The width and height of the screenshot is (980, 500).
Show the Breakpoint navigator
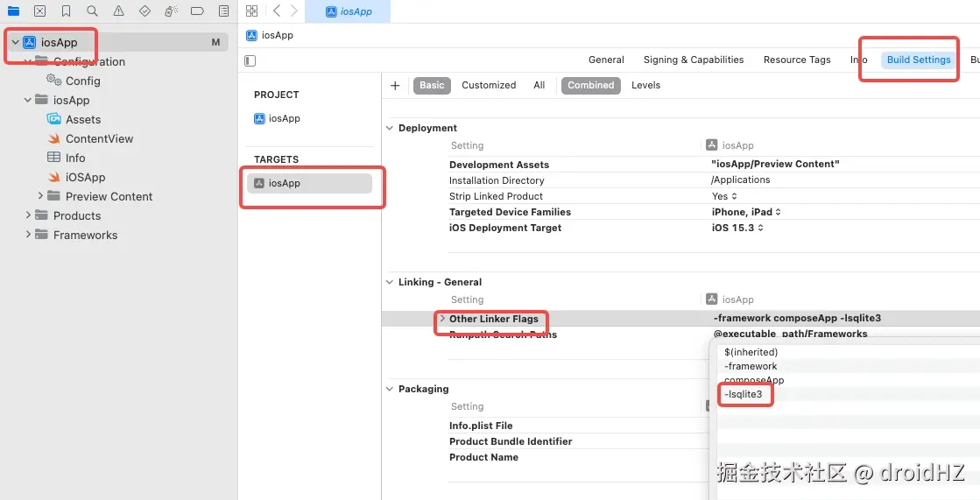click(197, 11)
